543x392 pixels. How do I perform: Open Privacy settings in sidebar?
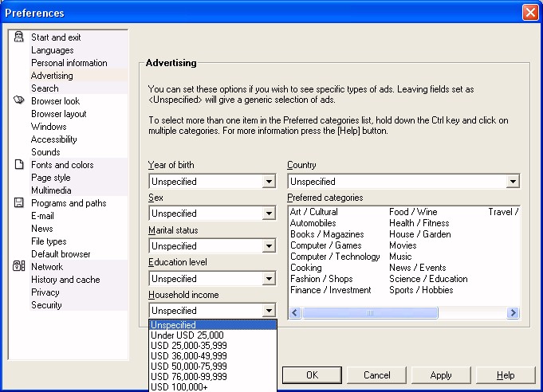coord(45,292)
